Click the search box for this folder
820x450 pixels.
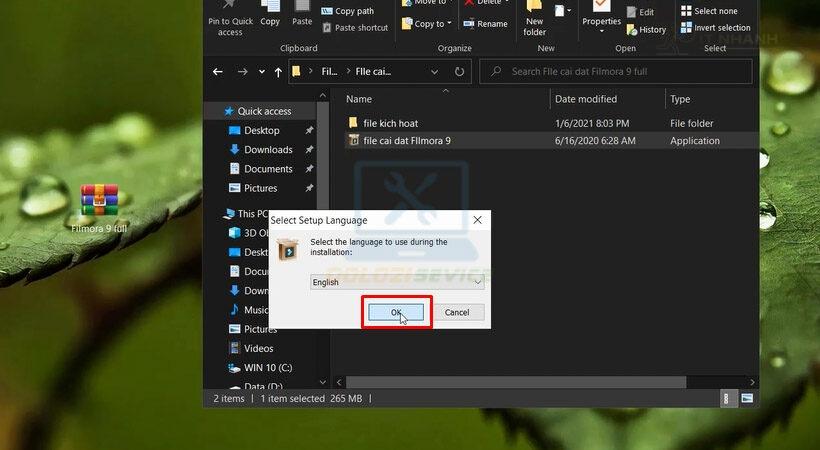coord(620,72)
